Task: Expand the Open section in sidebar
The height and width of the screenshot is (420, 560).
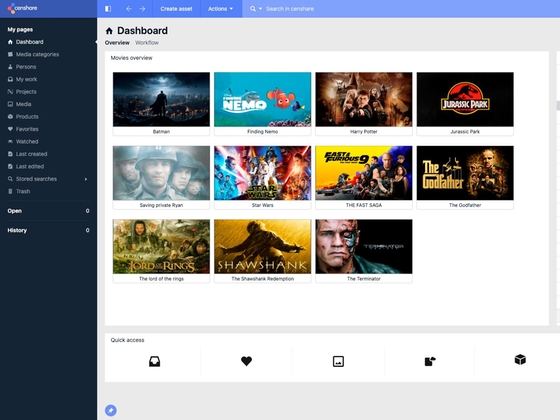Action: click(48, 211)
